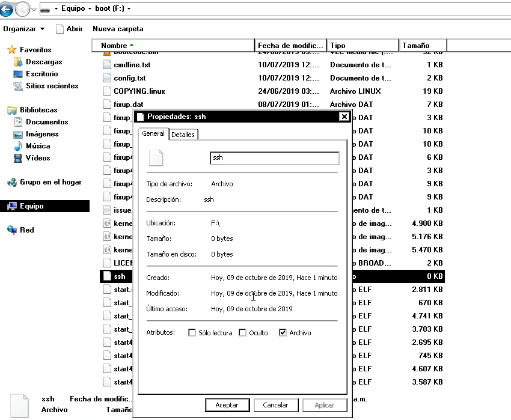
Task: Click the 10/07/2019 date of config.txt
Action: pos(289,78)
